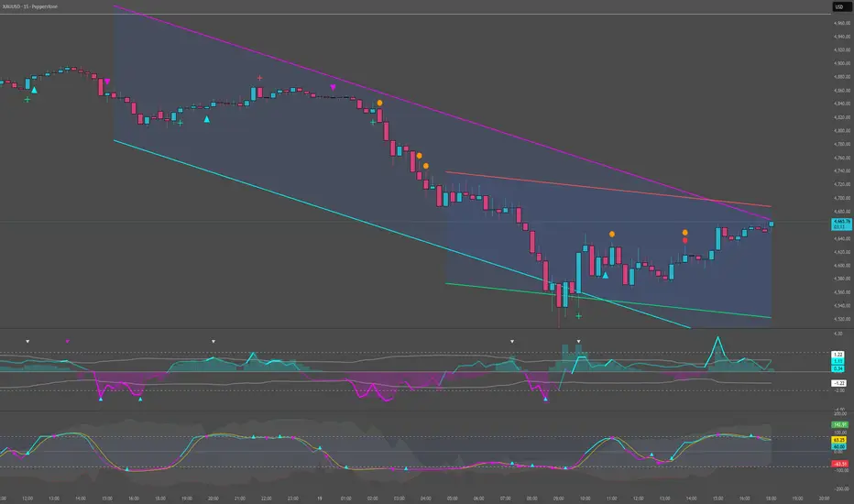The width and height of the screenshot is (854, 504).
Task: Click the orange dot near 02:00 candles
Action: 379,103
